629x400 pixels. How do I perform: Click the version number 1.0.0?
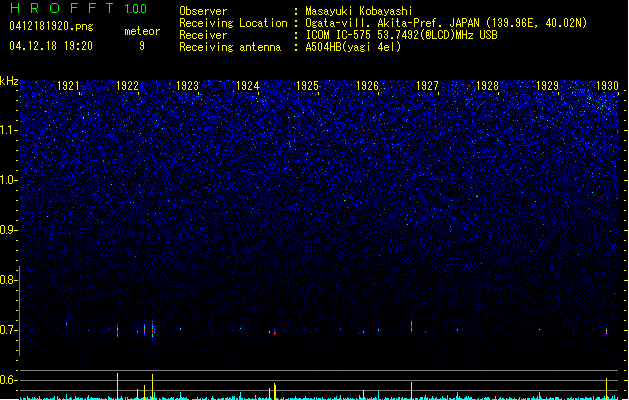click(136, 9)
